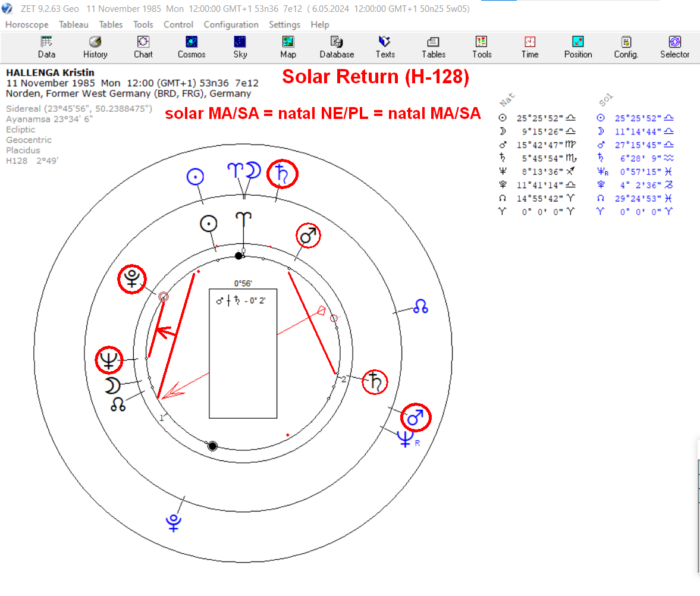Viewport: 700px width, 596px height.
Task: Click the Placidus house system label
Action: (23, 150)
